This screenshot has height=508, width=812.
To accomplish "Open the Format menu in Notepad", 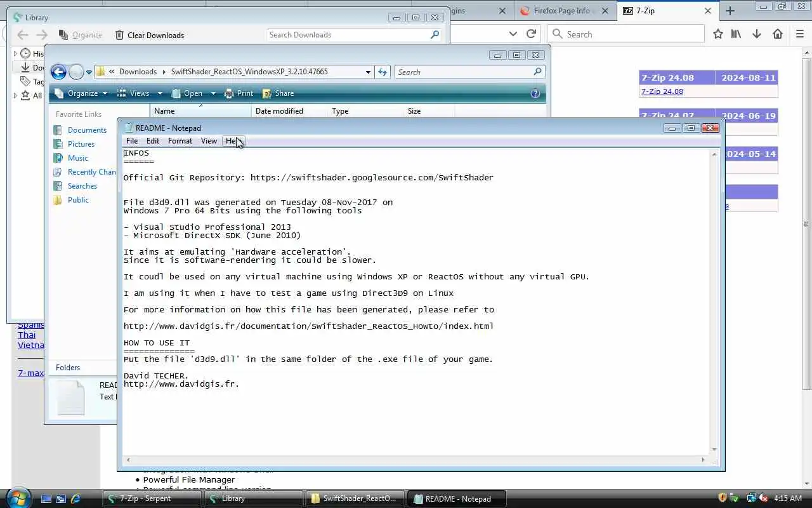I will pos(180,141).
